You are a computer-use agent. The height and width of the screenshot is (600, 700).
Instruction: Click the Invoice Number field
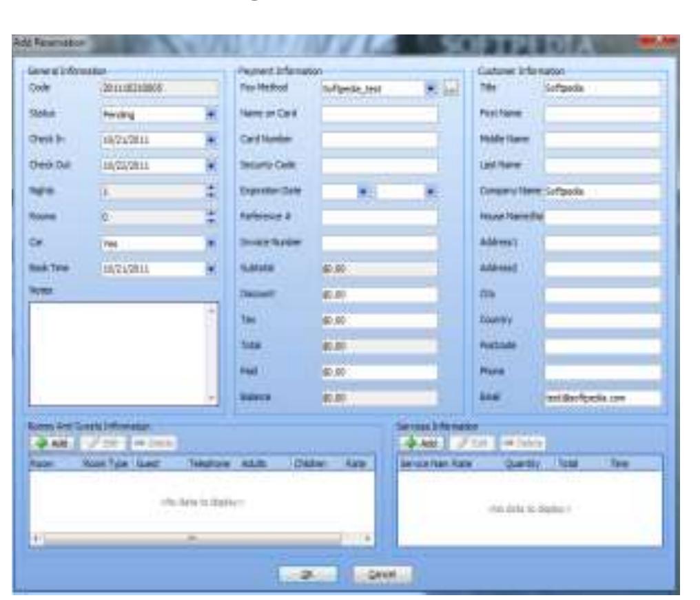click(380, 243)
